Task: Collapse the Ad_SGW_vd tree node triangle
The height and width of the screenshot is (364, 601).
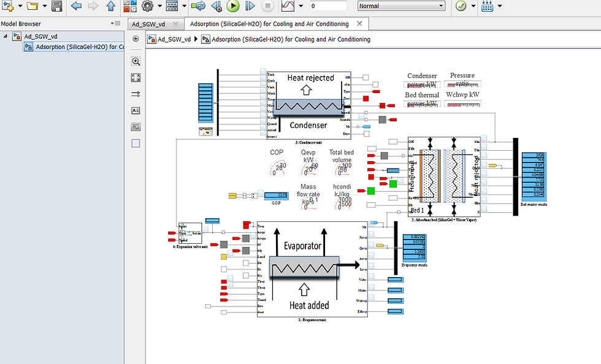Action: (5, 36)
